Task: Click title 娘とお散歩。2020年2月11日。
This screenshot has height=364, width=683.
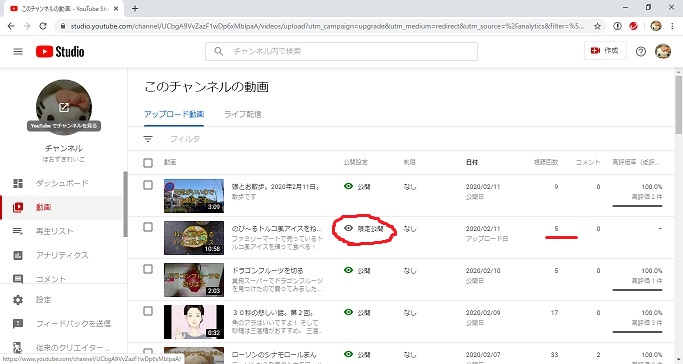Action: click(277, 187)
